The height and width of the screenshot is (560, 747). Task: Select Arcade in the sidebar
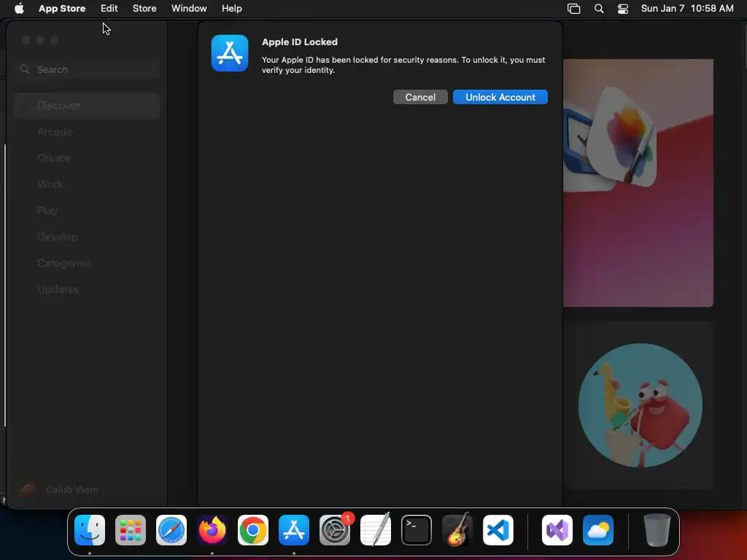click(88, 132)
